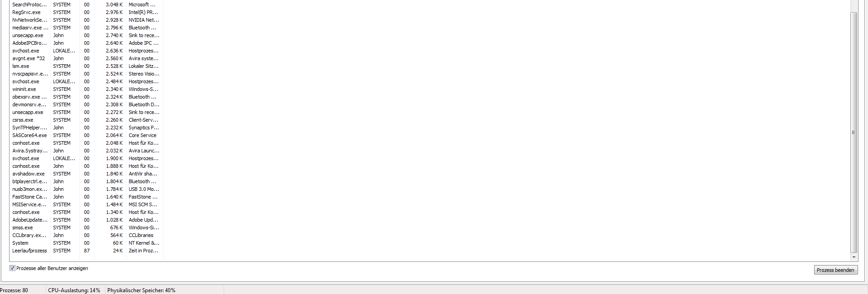
Task: Select the Leerlaufprozess row
Action: point(86,251)
